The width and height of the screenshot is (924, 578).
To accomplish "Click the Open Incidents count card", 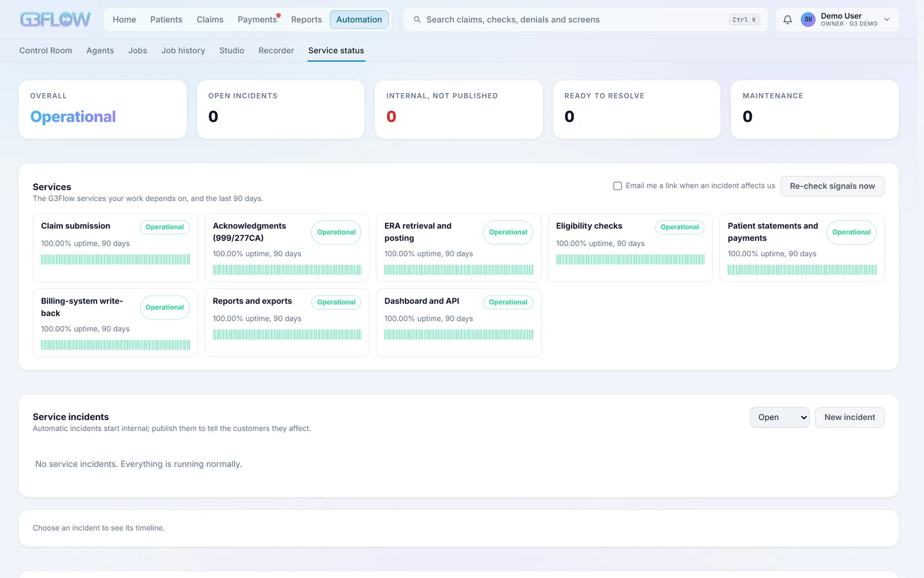I will (x=281, y=109).
